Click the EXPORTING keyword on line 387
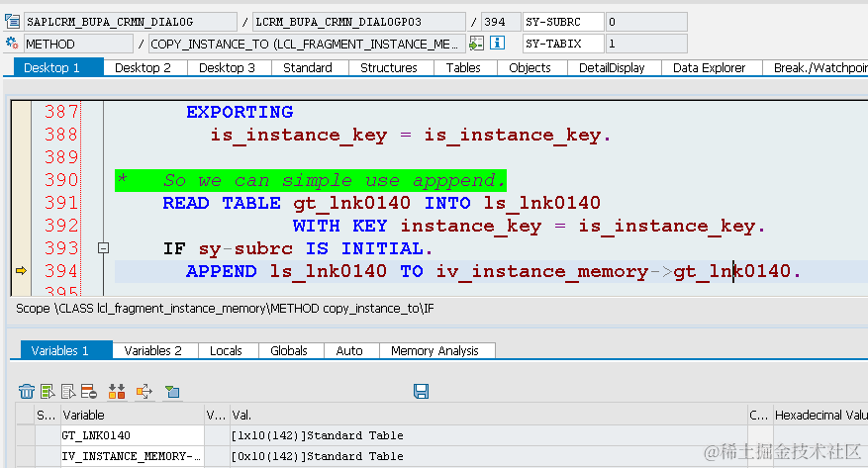 240,112
